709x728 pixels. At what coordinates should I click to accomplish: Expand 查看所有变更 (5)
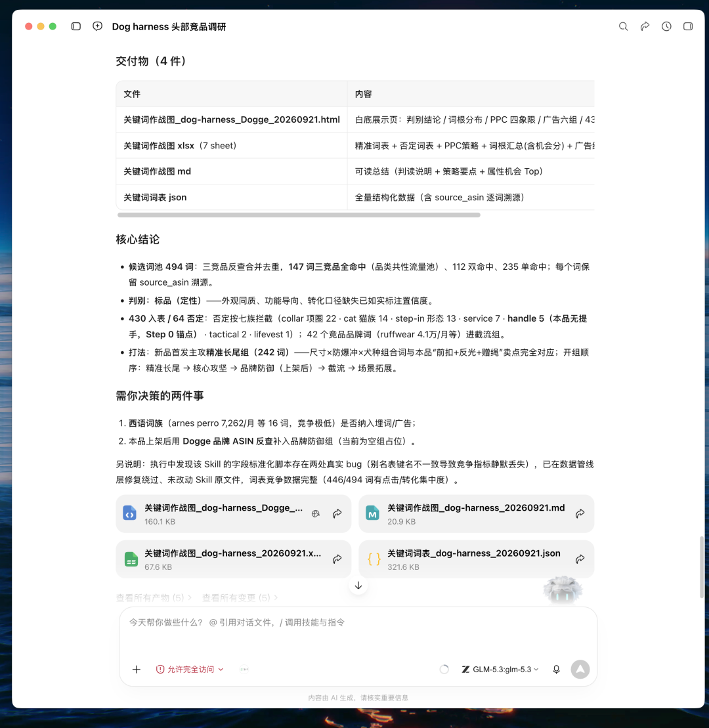click(x=240, y=597)
